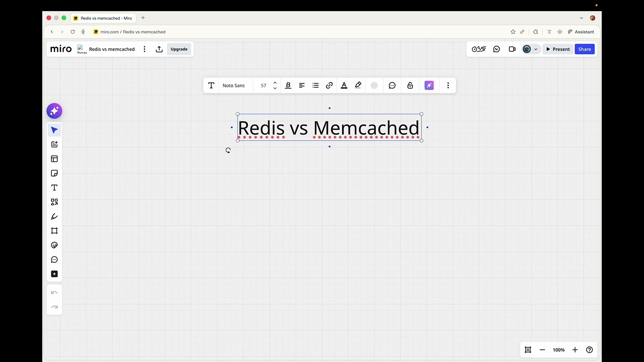
Task: Open the frames panel icon at bottom right
Action: 528,350
